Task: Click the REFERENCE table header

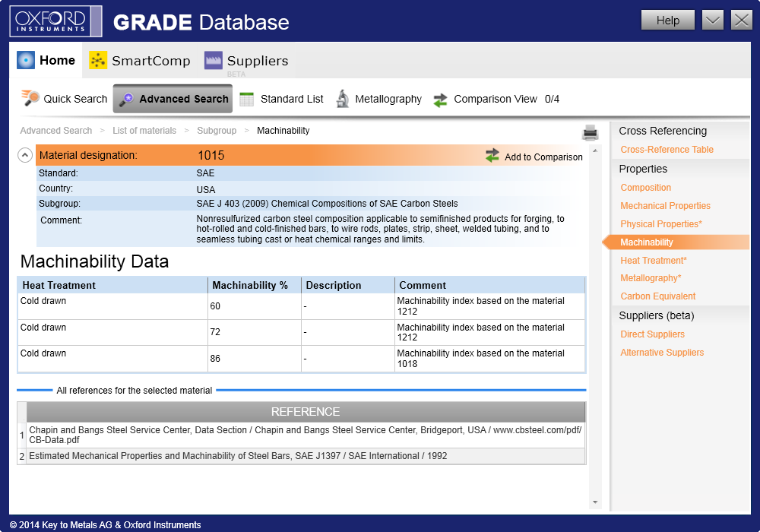Action: 306,412
